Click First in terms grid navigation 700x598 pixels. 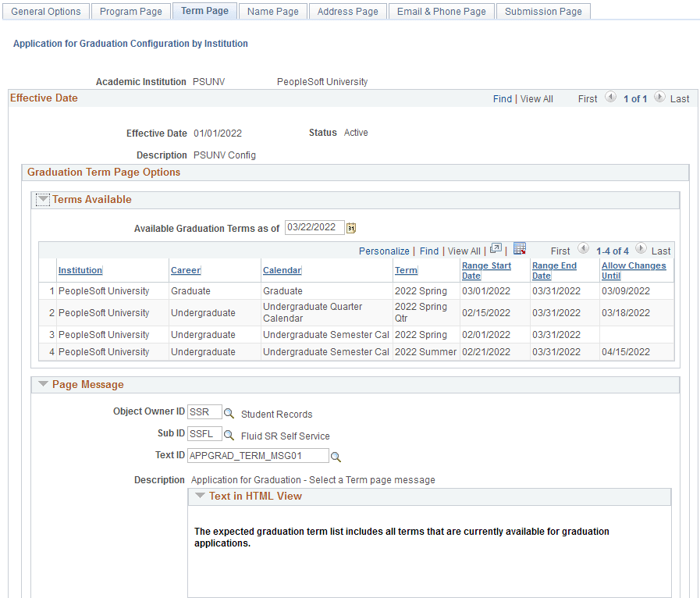[x=560, y=251]
